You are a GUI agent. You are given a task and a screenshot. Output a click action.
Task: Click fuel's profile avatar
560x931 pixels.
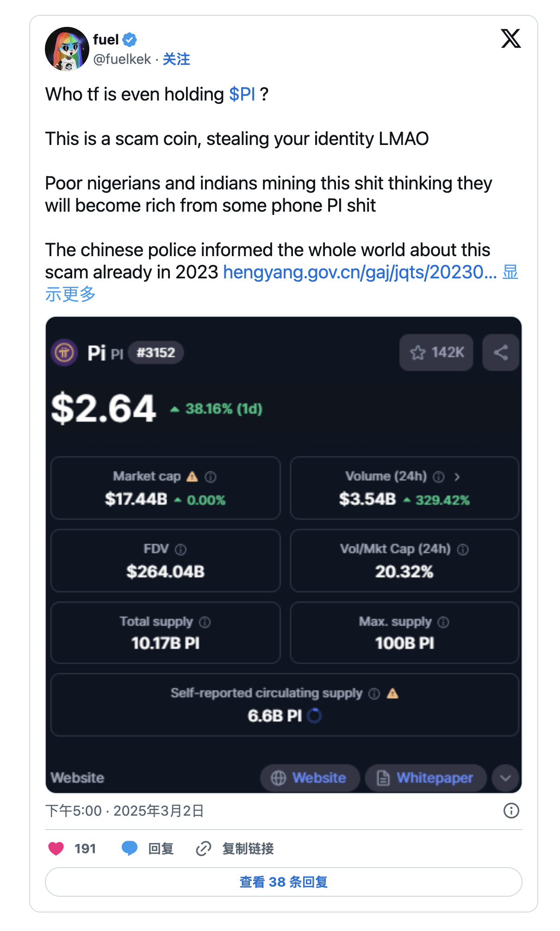point(67,49)
